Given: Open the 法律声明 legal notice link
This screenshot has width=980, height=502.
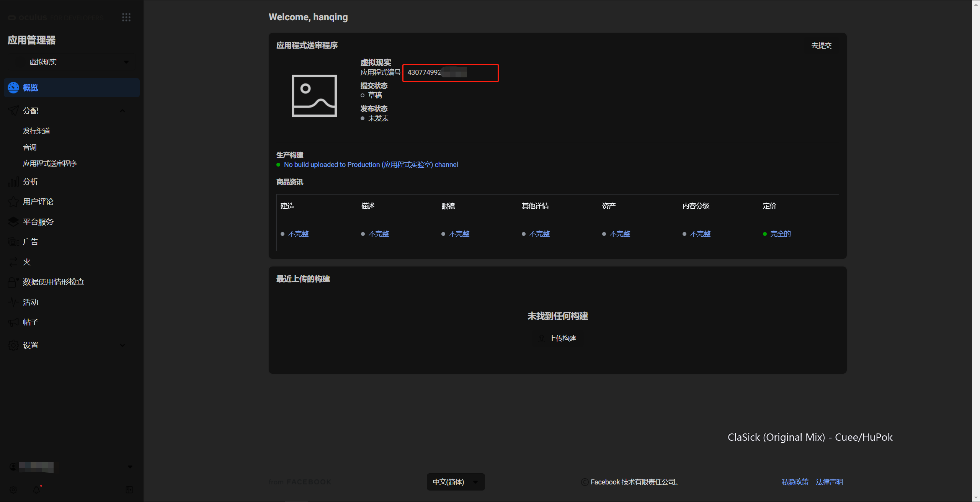Looking at the screenshot, I should pos(830,482).
